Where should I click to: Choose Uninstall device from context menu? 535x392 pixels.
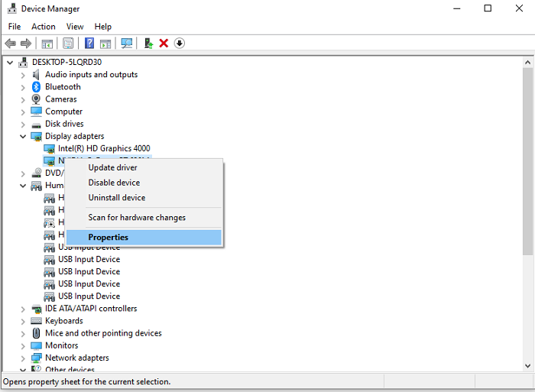pyautogui.click(x=144, y=198)
